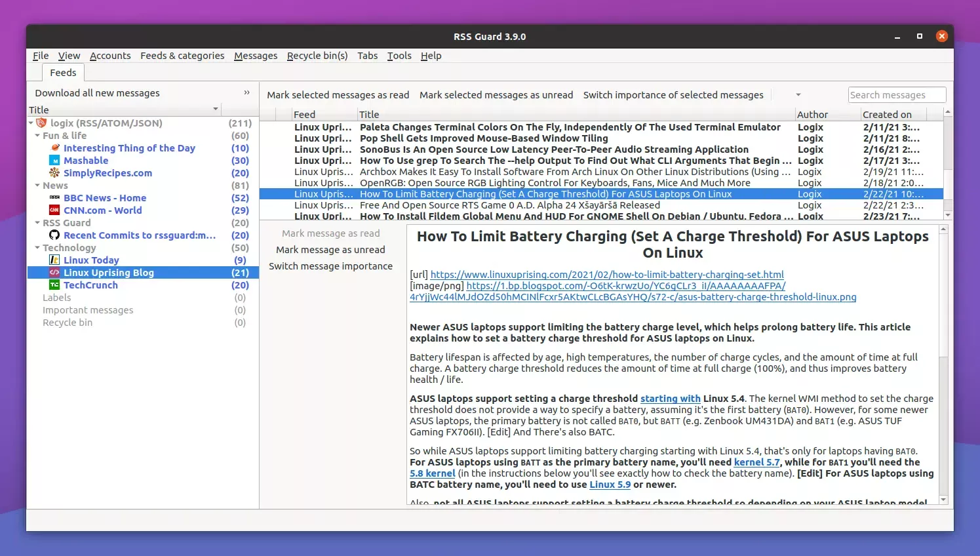Click Mark selected messages as read

(x=338, y=95)
